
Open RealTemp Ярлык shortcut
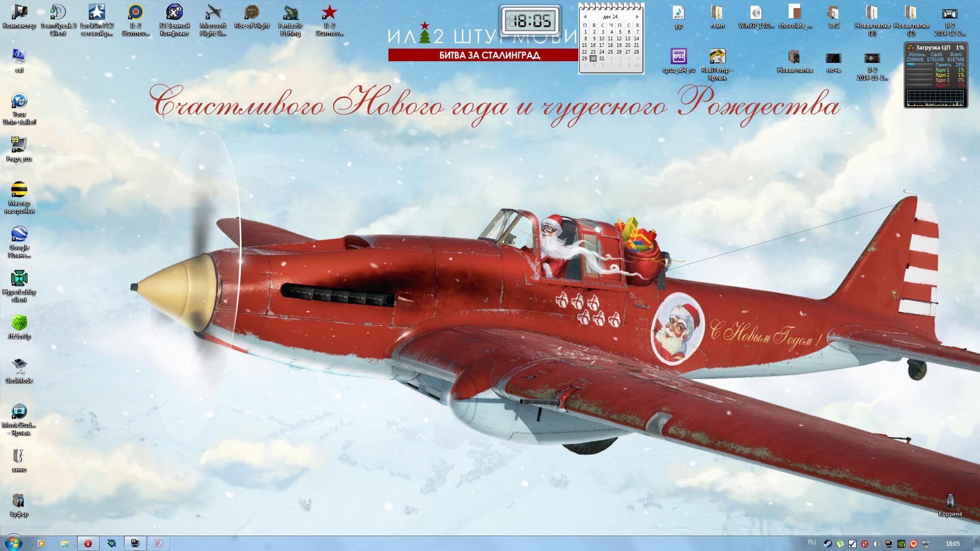point(717,64)
